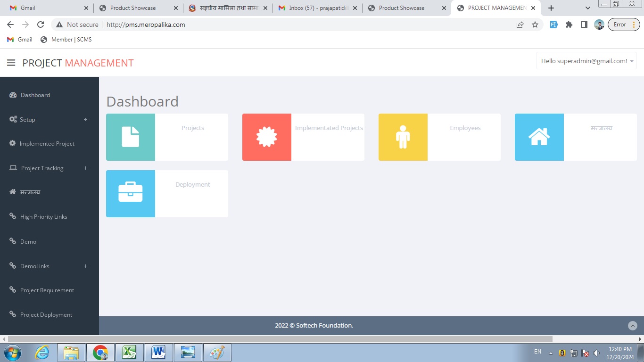Click the blue house icon tile
The height and width of the screenshot is (362, 644).
pyautogui.click(x=539, y=137)
